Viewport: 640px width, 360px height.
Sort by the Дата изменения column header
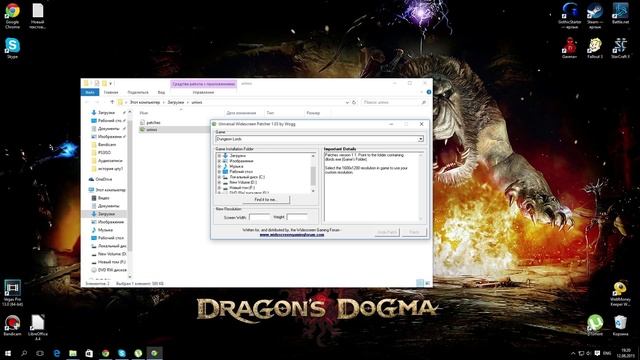(x=241, y=113)
